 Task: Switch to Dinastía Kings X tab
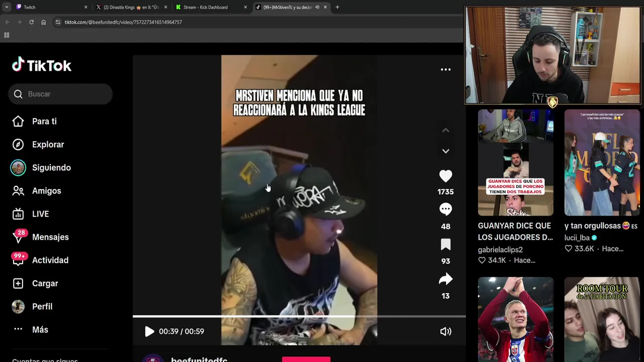click(131, 7)
